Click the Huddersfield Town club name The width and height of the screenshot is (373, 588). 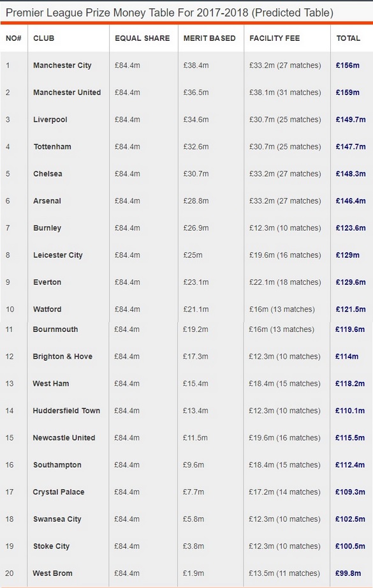[66, 411]
